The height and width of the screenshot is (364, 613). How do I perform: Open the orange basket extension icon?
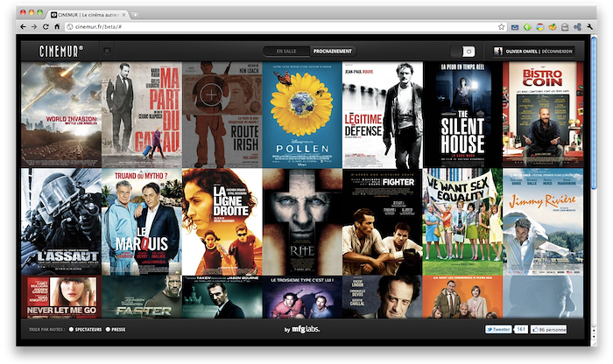pyautogui.click(x=553, y=27)
